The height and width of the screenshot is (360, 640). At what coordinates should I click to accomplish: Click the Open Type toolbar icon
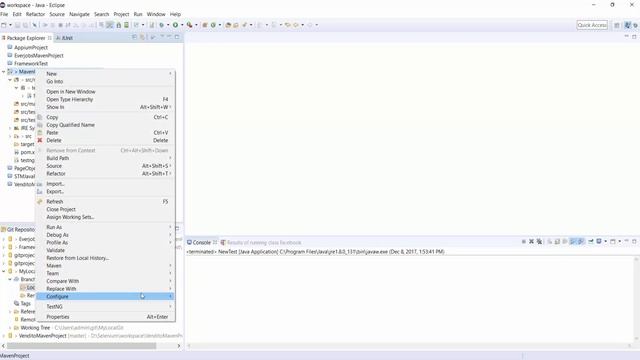pyautogui.click(x=229, y=25)
